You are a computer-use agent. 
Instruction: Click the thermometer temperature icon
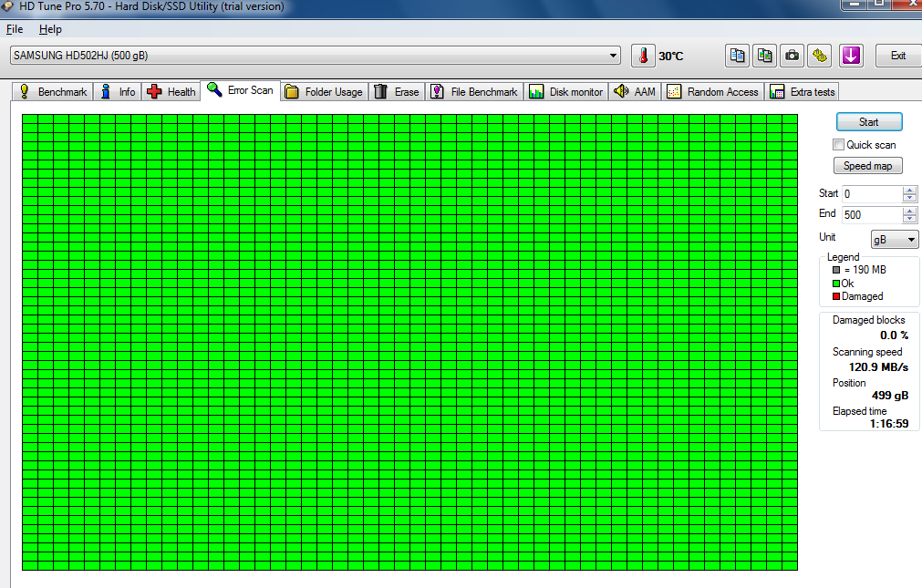click(x=643, y=56)
